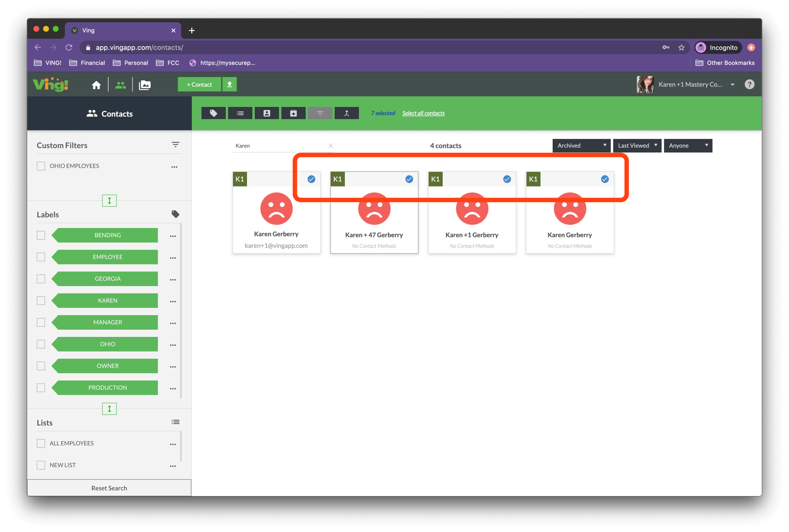Open the media library icon
The width and height of the screenshot is (789, 532).
click(x=144, y=85)
